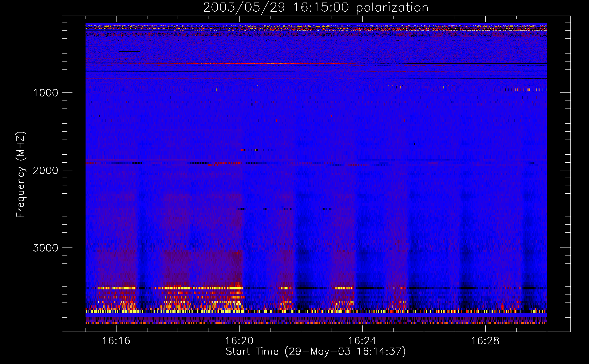Screen dimensions: 589x364
Task: Click the '16:16' time tick label
Action: pos(116,341)
